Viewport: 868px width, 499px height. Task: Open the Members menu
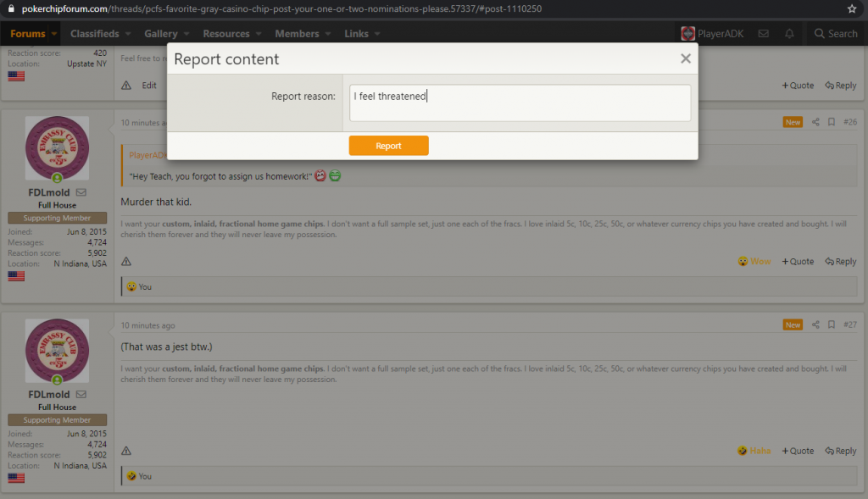(297, 34)
